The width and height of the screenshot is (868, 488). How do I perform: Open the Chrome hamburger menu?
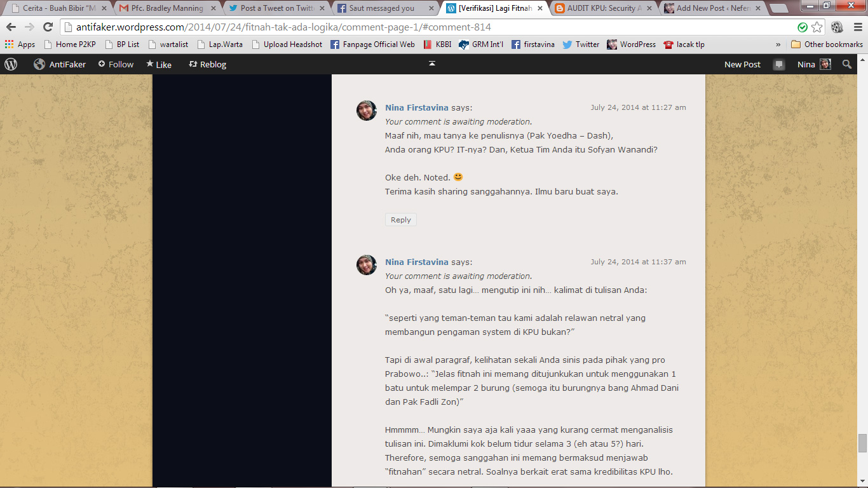856,27
